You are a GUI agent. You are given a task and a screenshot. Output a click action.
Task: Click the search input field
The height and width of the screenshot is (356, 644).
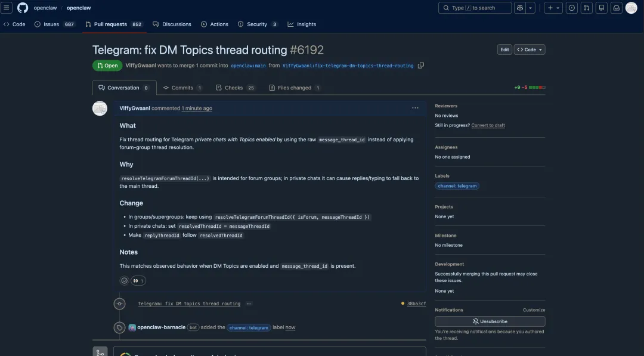475,8
